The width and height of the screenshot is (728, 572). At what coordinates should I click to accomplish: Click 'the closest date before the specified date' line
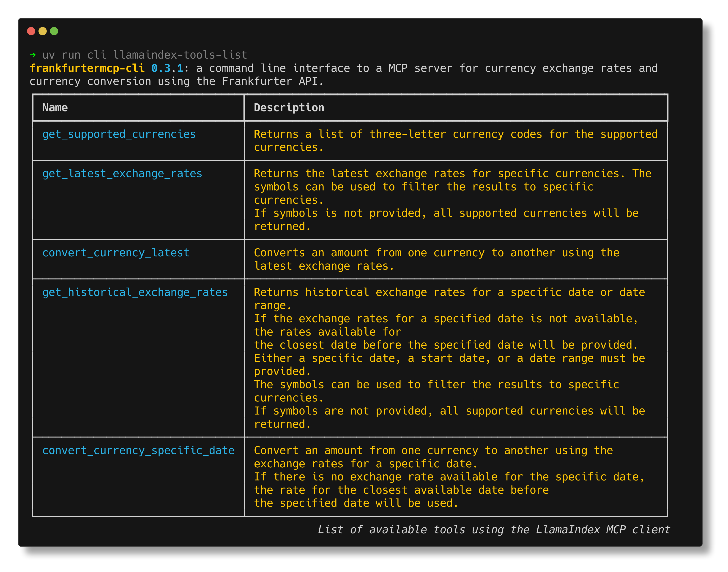point(446,345)
